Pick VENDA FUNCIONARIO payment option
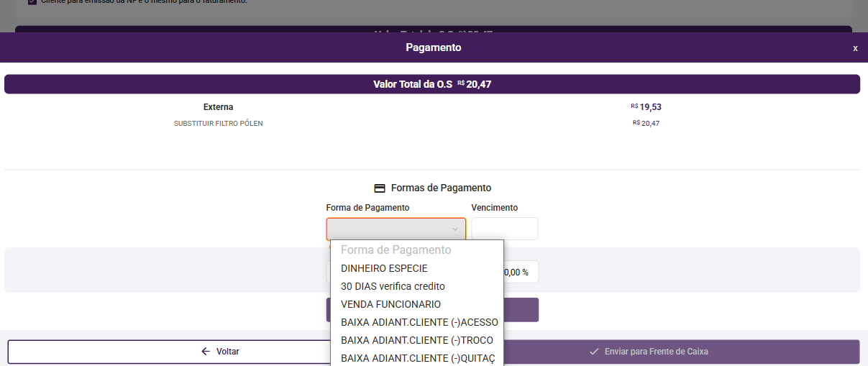The width and height of the screenshot is (868, 366). point(390,304)
